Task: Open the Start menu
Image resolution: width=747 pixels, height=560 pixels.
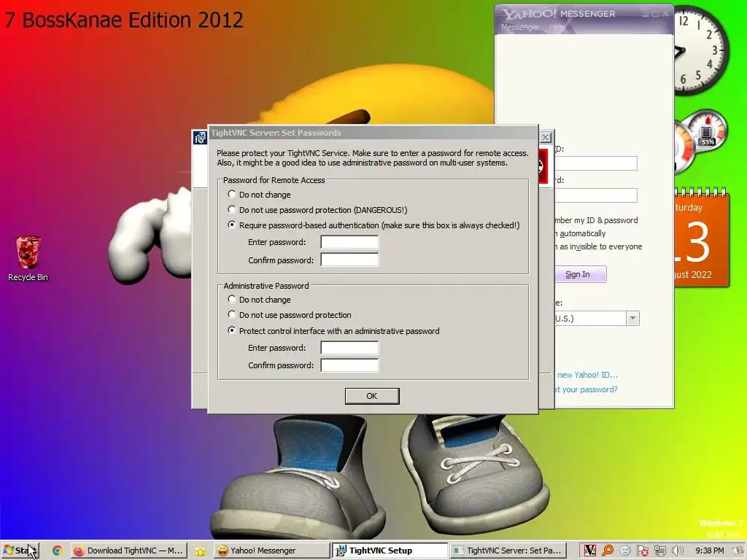Action: pyautogui.click(x=20, y=551)
